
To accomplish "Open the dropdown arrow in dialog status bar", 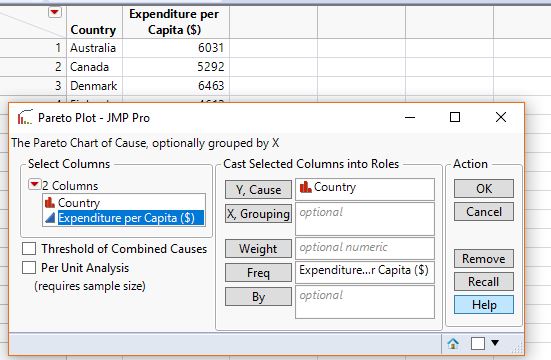I will [x=495, y=342].
